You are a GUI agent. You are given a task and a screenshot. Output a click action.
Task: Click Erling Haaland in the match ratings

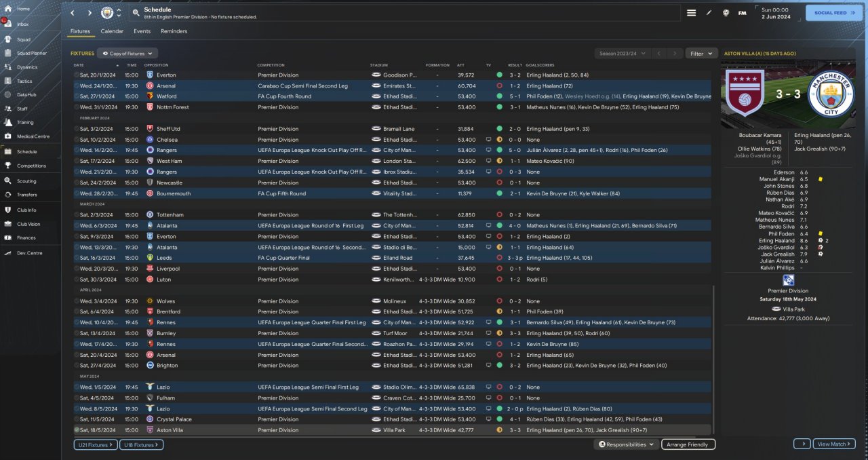777,240
